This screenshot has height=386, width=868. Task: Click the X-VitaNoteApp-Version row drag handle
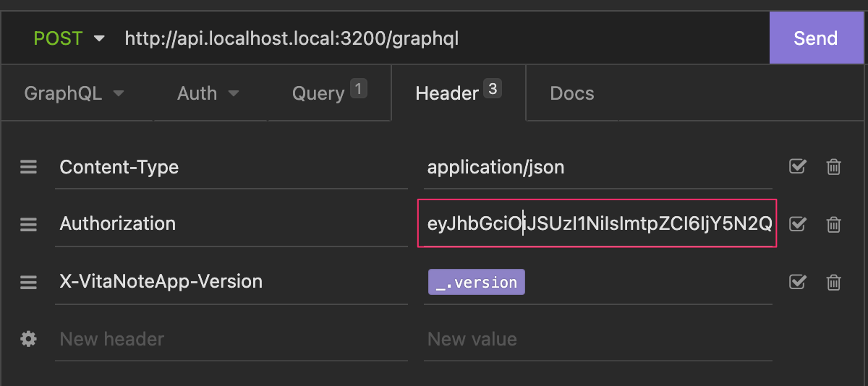coord(28,282)
